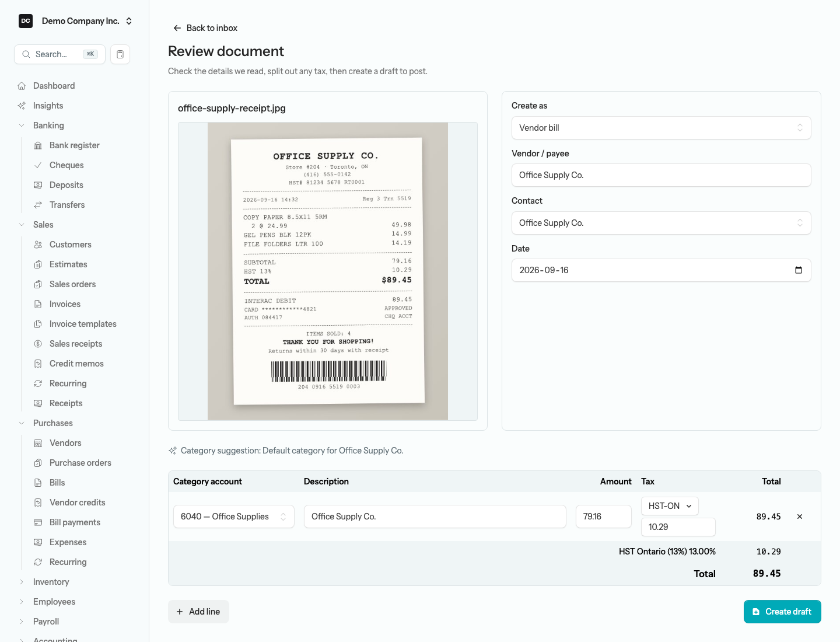
Task: Click the Invoices document icon
Action: pos(38,304)
